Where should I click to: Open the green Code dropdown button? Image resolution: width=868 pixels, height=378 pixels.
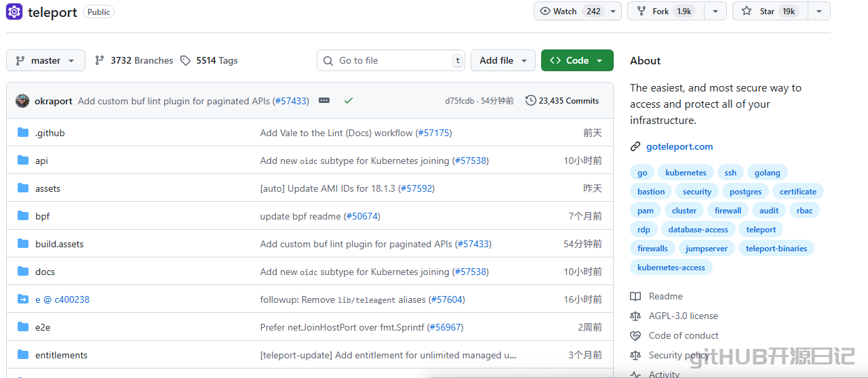click(577, 60)
